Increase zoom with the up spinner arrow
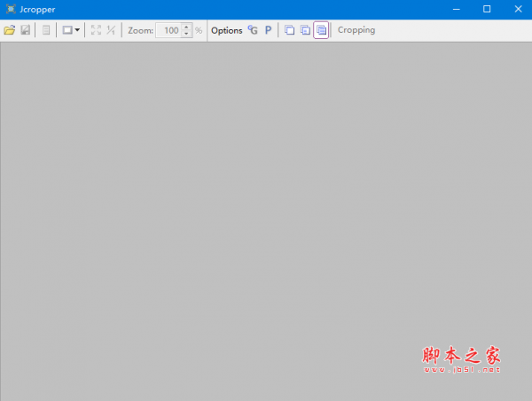 tap(186, 27)
